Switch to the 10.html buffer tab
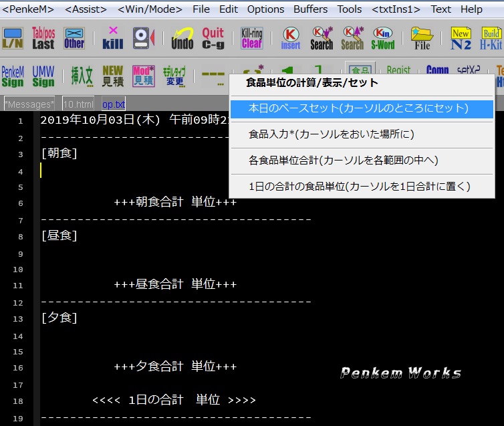Screen dimensions: 504x426 [78, 104]
